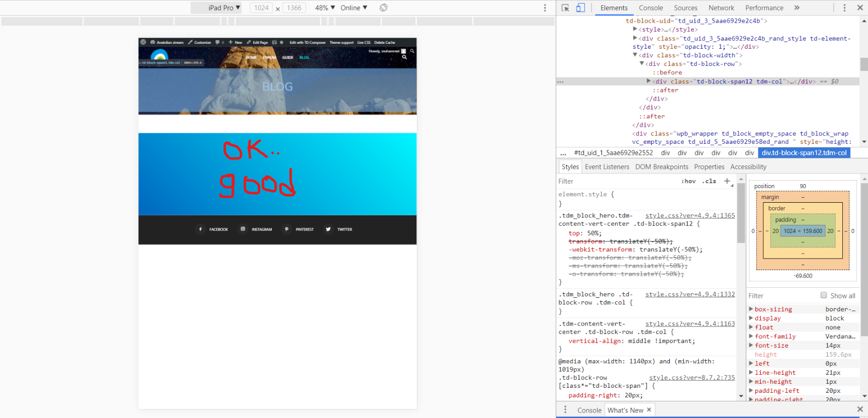The height and width of the screenshot is (418, 868).
Task: Click the Instagram icon in page footer
Action: pyautogui.click(x=243, y=229)
